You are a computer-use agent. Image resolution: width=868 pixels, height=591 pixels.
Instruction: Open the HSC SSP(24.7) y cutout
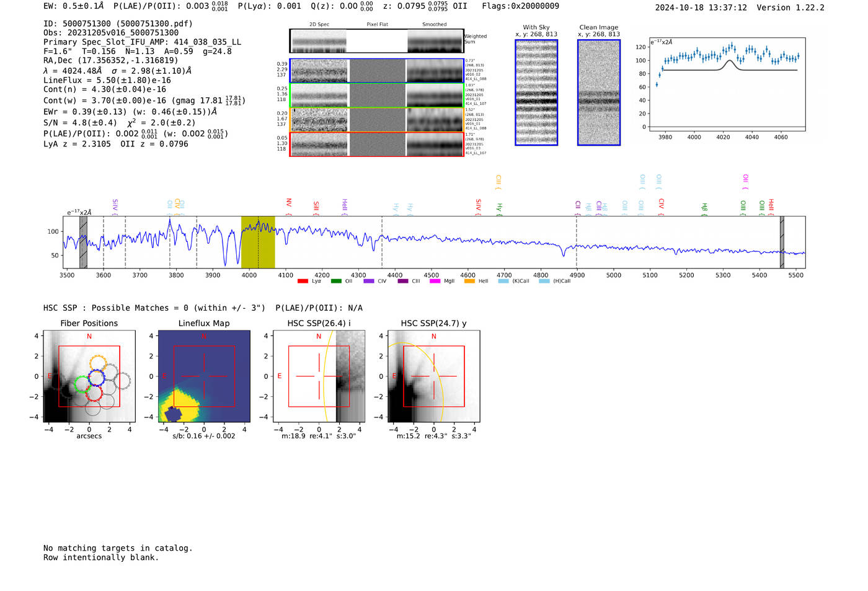(434, 376)
